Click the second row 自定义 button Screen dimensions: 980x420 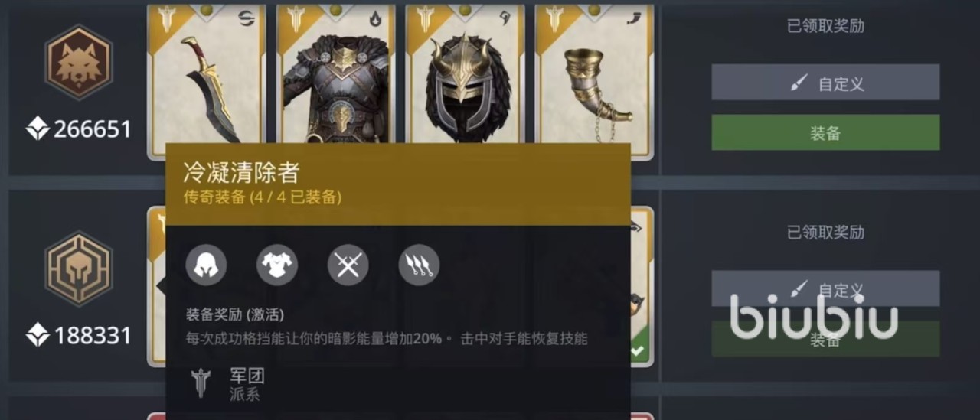pos(825,289)
